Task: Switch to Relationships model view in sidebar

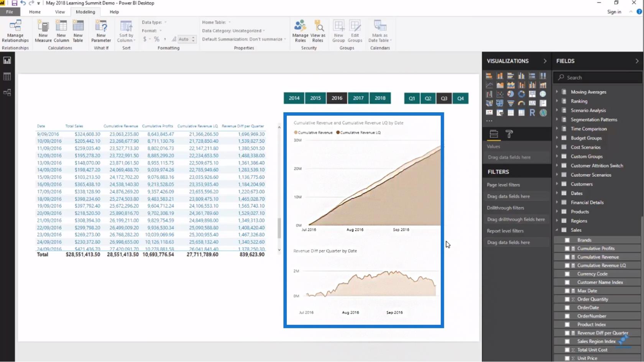Action: (x=7, y=93)
